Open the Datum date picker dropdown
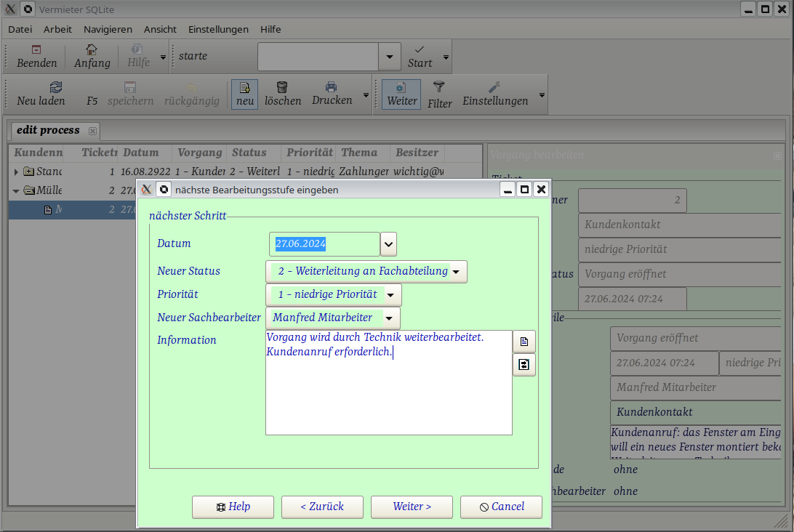Screen dimensions: 794x532 [x=388, y=244]
